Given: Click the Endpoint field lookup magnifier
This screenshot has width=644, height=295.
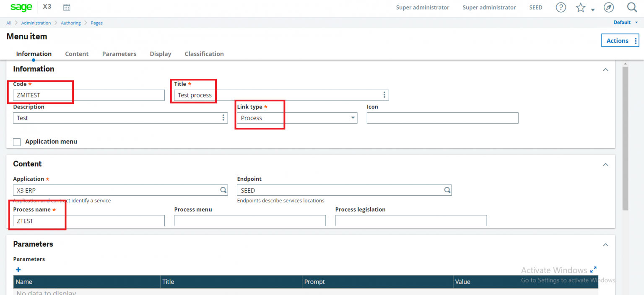Looking at the screenshot, I should point(447,190).
